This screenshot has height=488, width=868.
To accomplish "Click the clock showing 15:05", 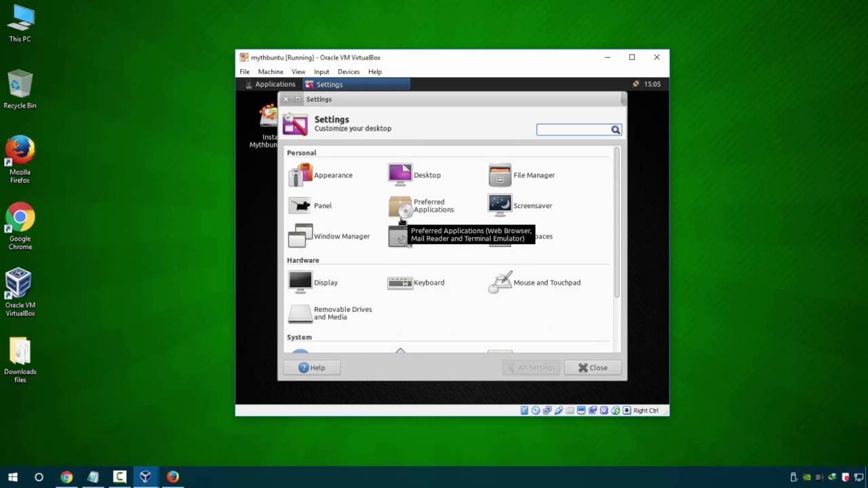I will click(x=652, y=84).
